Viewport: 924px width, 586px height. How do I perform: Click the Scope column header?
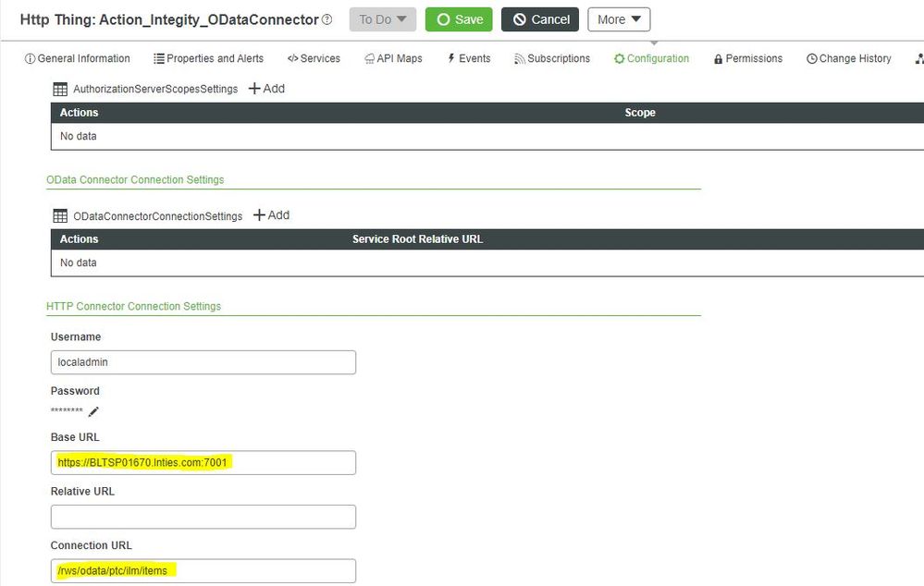pyautogui.click(x=640, y=113)
